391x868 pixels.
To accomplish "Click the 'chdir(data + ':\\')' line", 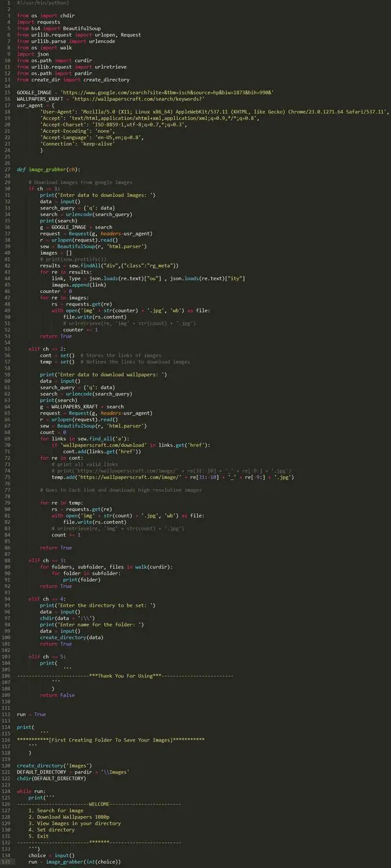I will tap(67, 618).
